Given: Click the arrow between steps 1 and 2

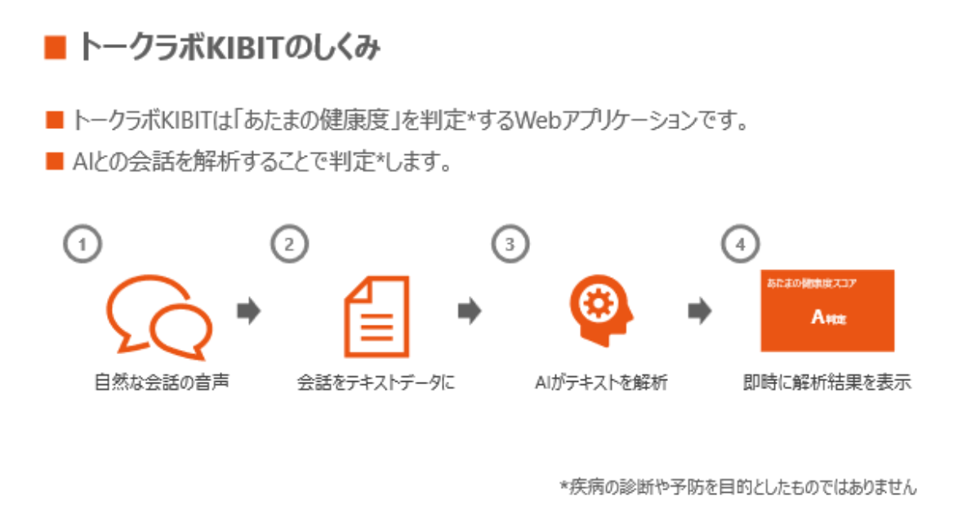Looking at the screenshot, I should [248, 312].
